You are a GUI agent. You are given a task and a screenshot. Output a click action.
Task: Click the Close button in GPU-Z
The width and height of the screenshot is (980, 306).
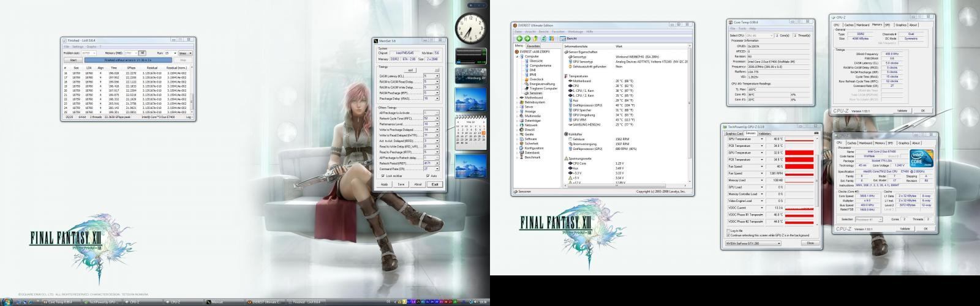coord(810,243)
